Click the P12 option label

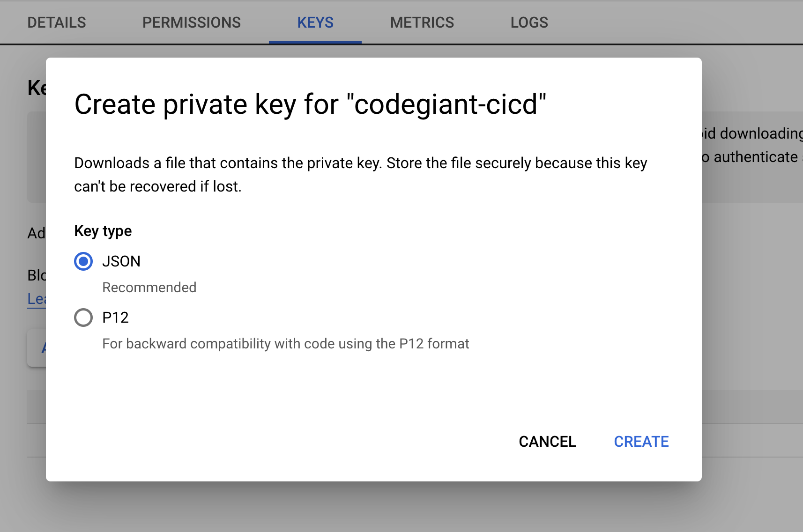click(x=115, y=318)
